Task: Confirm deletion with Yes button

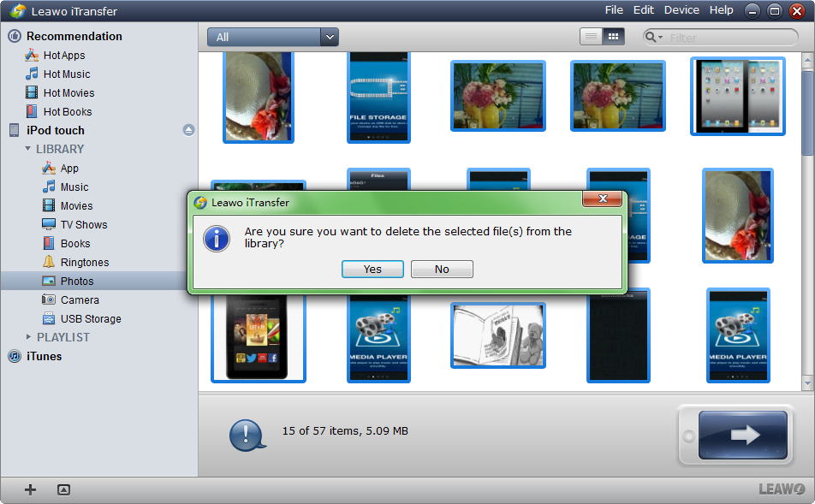Action: pos(372,270)
